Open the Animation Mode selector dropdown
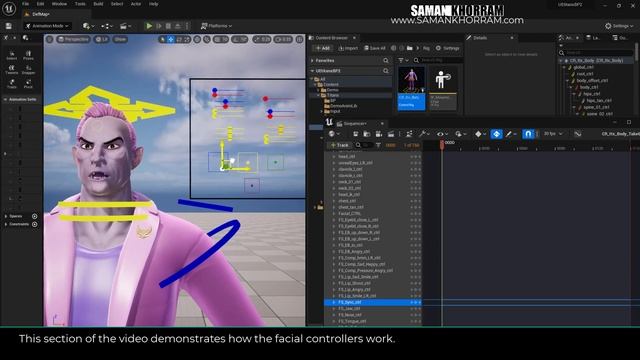Screen dimensions: 640x360 (x=47, y=26)
